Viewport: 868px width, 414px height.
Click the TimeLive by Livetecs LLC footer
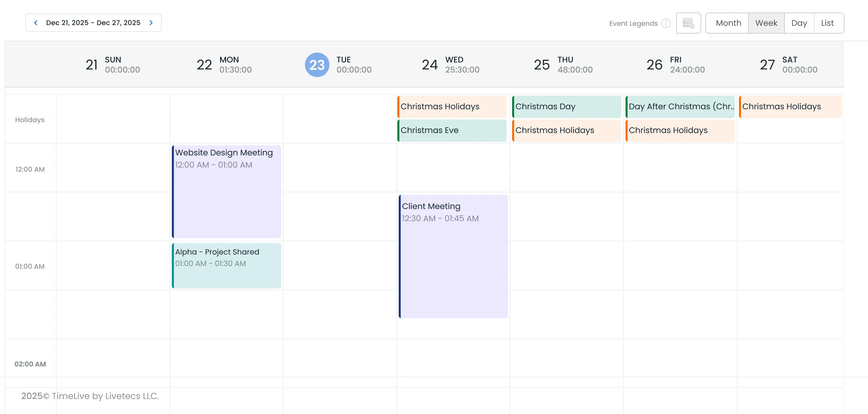90,396
